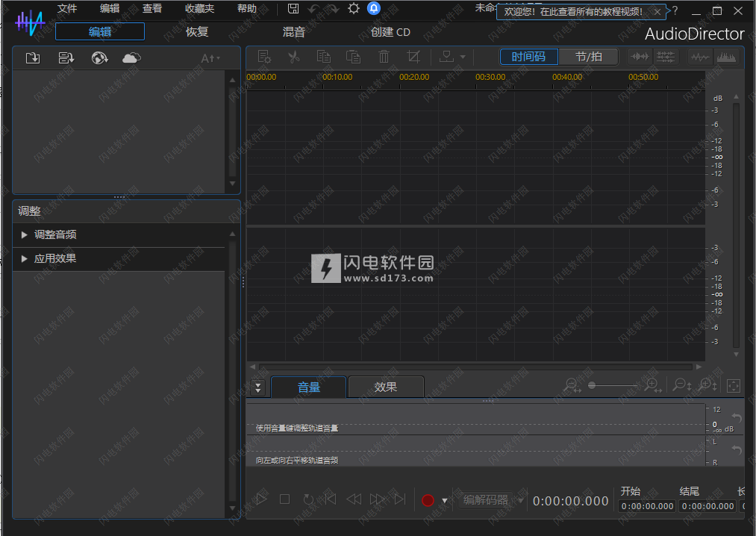The height and width of the screenshot is (536, 756).
Task: Click the import media file icon
Action: [x=33, y=58]
